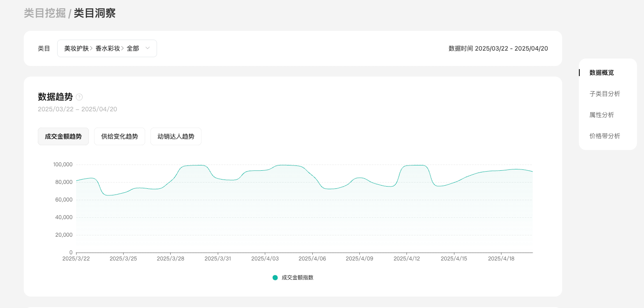
Task: Jump to 数据概览 section in side navigation
Action: tap(602, 73)
